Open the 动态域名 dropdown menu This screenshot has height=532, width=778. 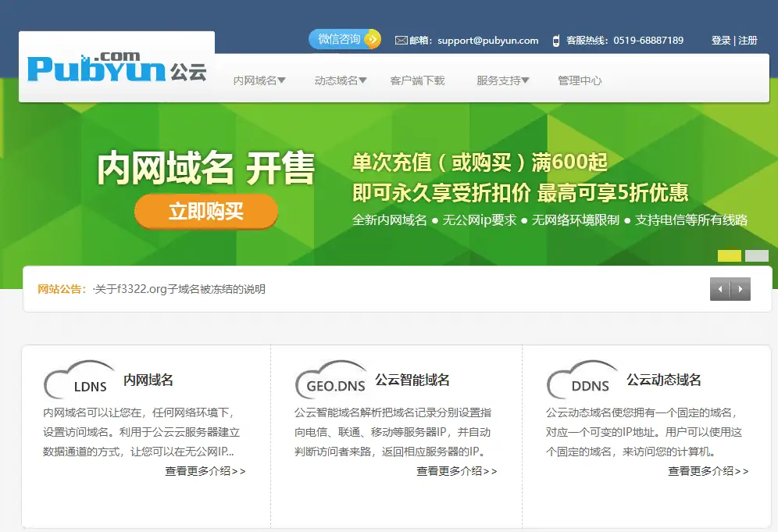tap(339, 79)
